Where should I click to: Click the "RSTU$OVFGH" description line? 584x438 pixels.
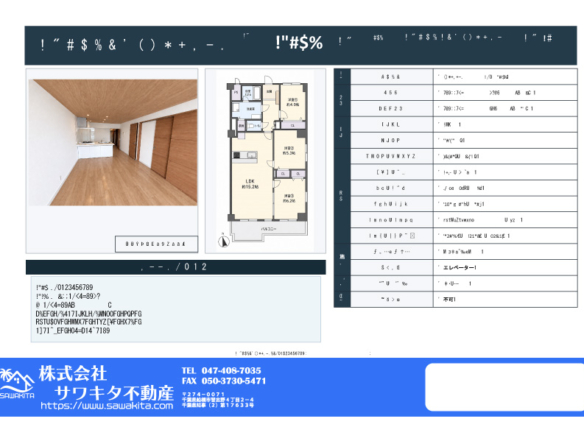coord(89,321)
